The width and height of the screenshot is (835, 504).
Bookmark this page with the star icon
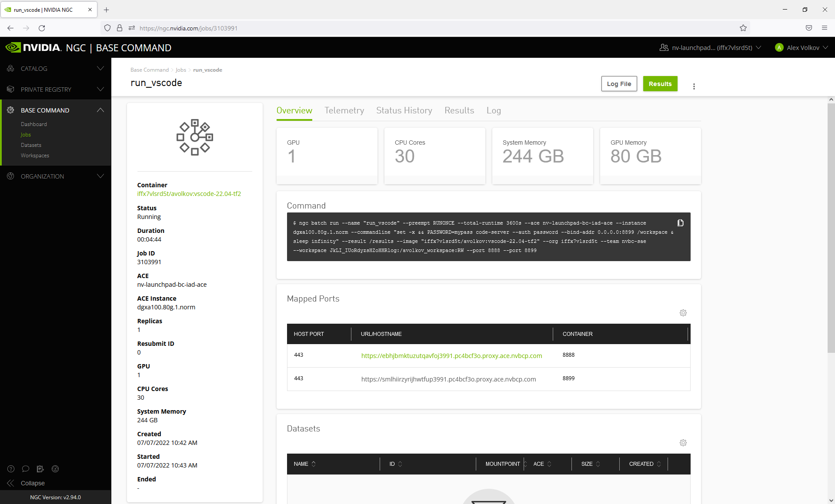(x=743, y=28)
